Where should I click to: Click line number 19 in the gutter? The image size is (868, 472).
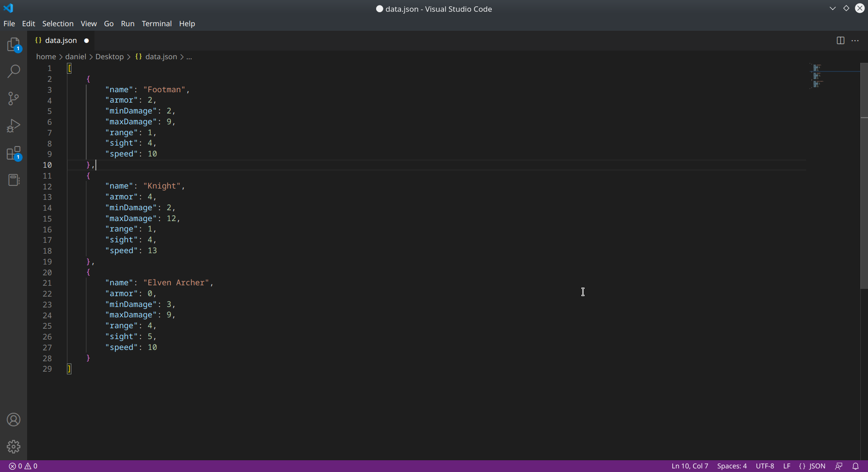tap(47, 262)
